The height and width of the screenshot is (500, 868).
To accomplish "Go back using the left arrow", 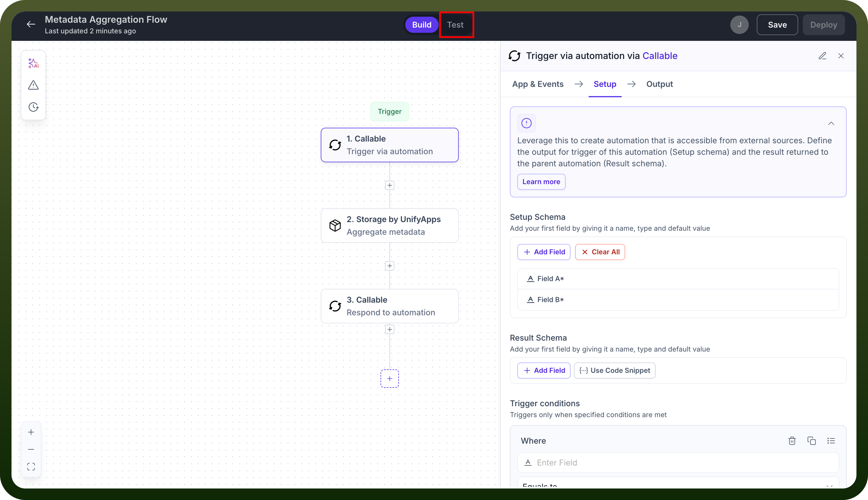I will (31, 24).
